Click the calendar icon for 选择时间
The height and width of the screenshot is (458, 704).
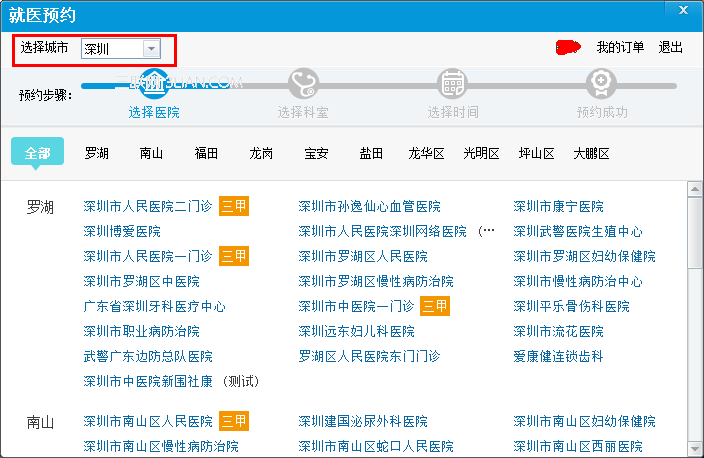453,84
